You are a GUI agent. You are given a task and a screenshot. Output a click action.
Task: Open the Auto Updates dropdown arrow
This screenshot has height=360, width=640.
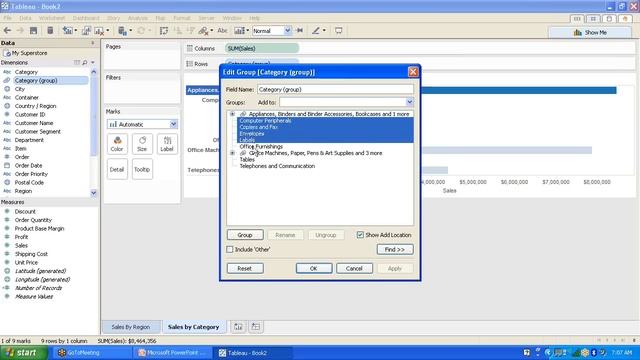(130, 31)
